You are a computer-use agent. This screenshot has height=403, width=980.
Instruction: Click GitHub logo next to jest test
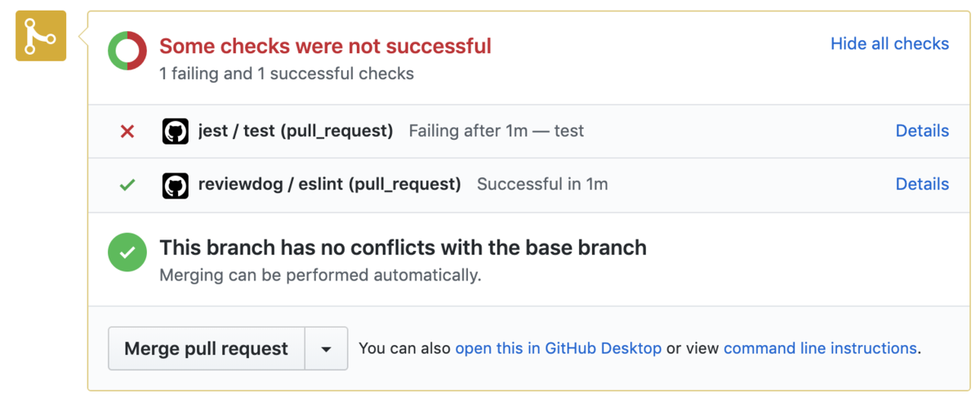click(176, 132)
